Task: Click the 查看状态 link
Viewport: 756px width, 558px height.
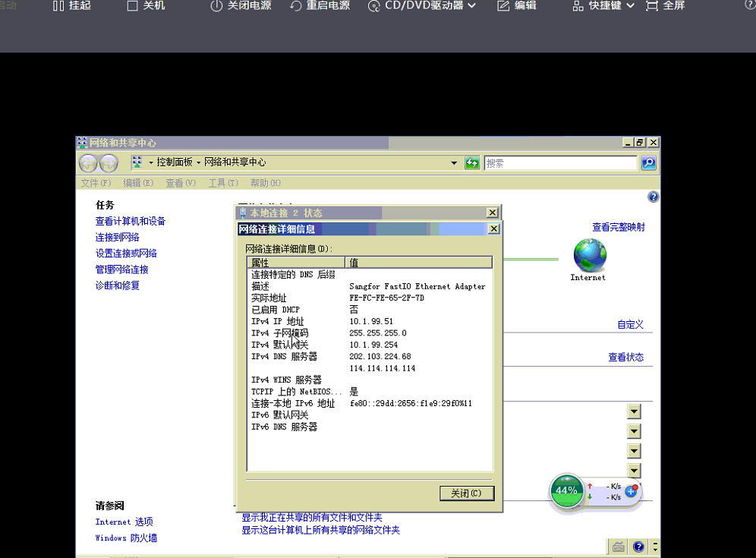Action: pyautogui.click(x=625, y=358)
